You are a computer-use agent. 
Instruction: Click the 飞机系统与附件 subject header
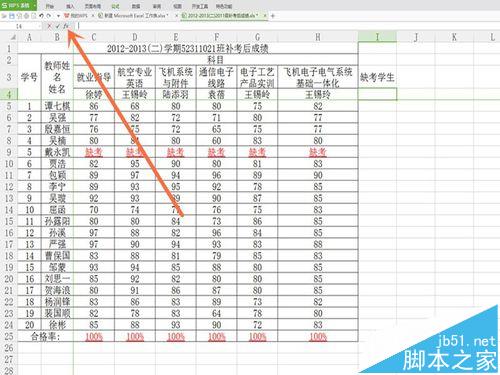click(176, 77)
